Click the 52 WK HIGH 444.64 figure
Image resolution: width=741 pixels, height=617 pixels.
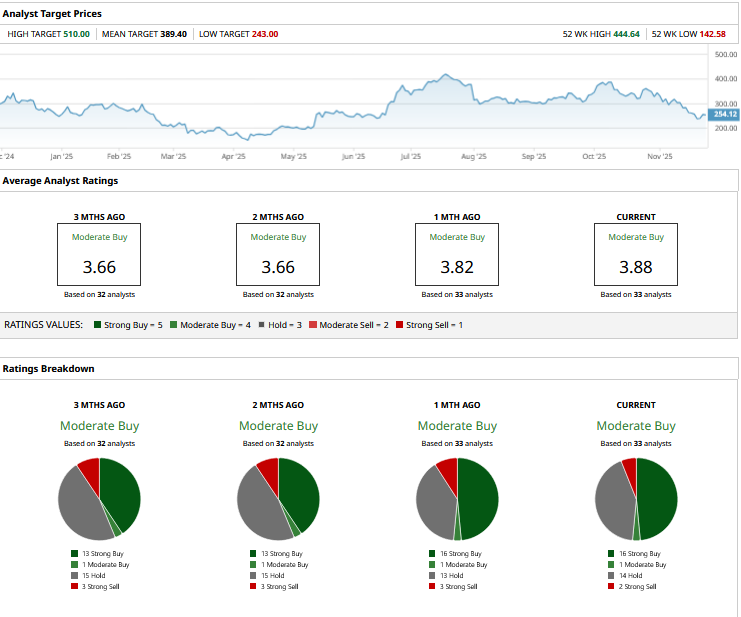click(x=624, y=34)
